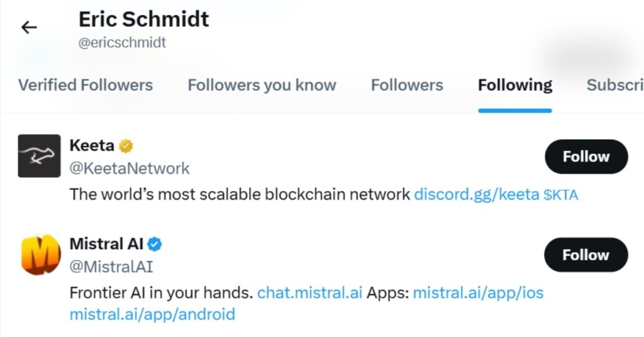Open Keeta's cheetah profile picture

coord(39,156)
